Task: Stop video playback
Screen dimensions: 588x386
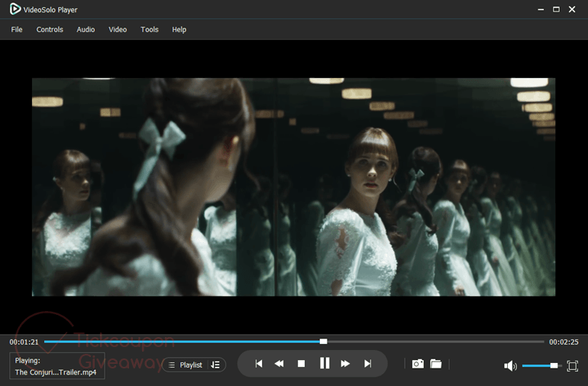Action: [301, 364]
